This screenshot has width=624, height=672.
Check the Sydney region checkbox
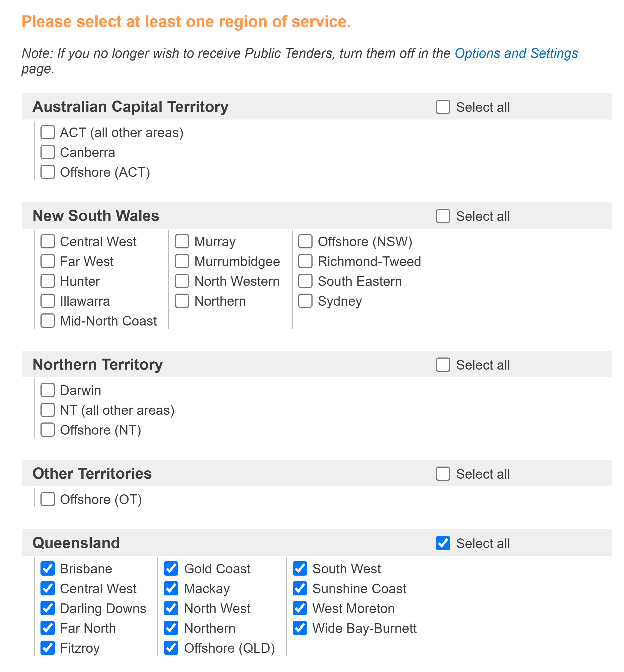(x=305, y=301)
